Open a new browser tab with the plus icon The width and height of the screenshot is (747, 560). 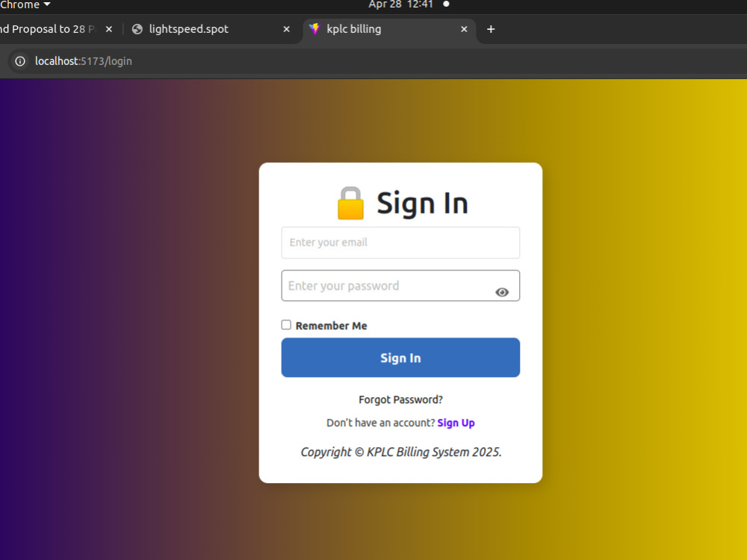point(491,29)
